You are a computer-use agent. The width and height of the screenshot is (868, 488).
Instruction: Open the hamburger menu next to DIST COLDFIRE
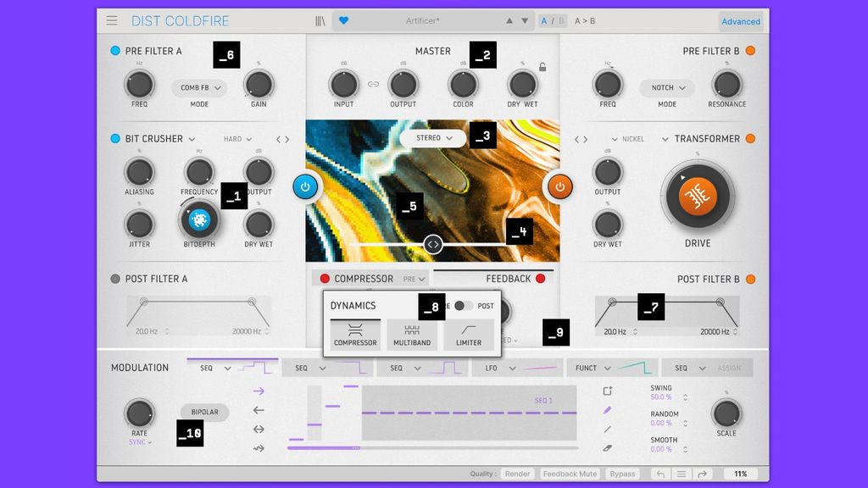112,20
